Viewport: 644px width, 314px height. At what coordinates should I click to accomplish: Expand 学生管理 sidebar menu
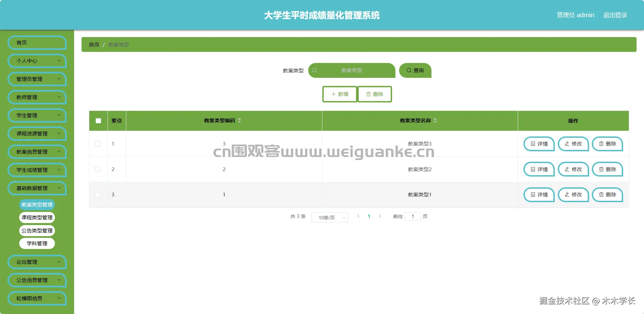(37, 116)
